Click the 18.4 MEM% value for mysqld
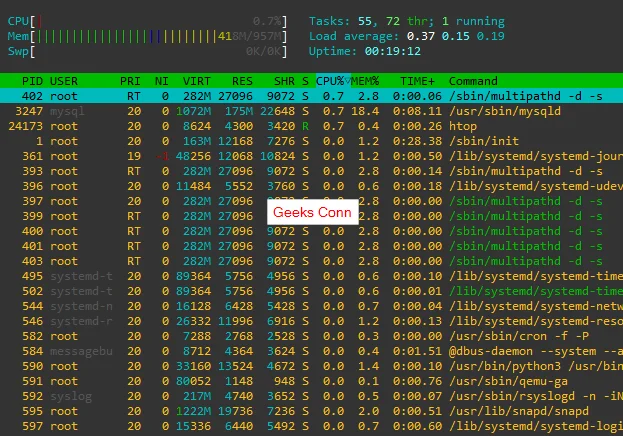 (365, 111)
